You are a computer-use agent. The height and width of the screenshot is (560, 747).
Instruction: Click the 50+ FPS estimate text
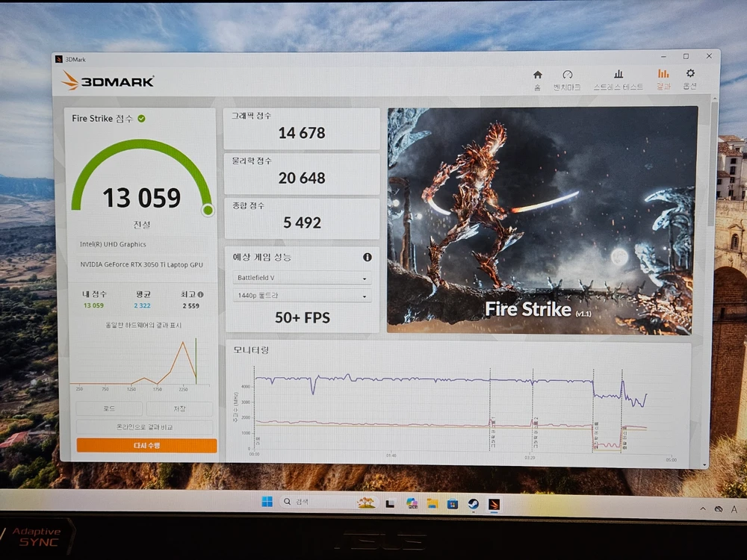[302, 317]
